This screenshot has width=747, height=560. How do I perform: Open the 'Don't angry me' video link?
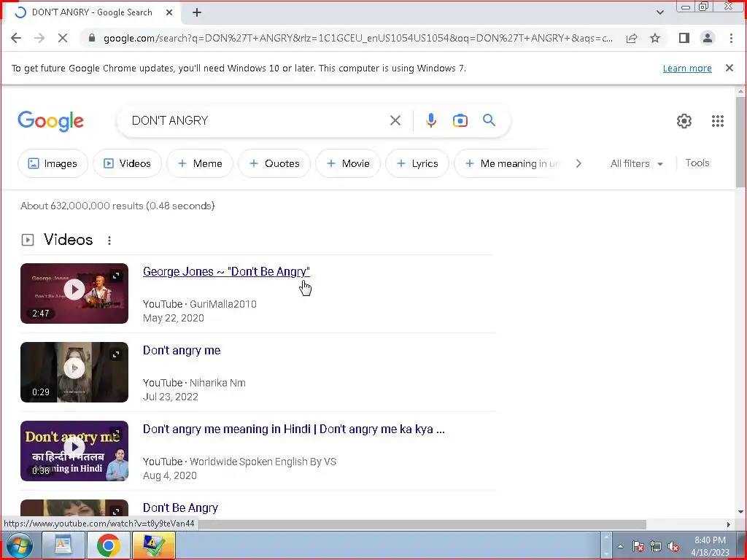[x=182, y=351]
